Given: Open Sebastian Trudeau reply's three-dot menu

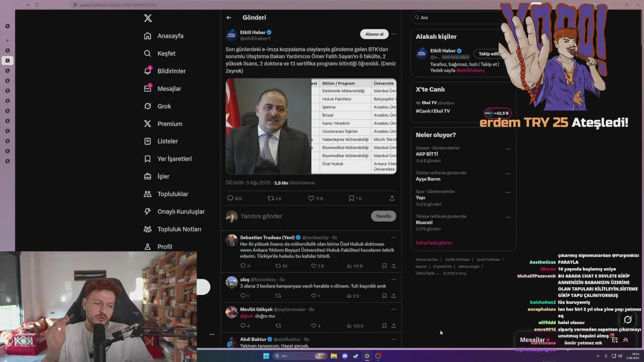Looking at the screenshot, I should 393,237.
